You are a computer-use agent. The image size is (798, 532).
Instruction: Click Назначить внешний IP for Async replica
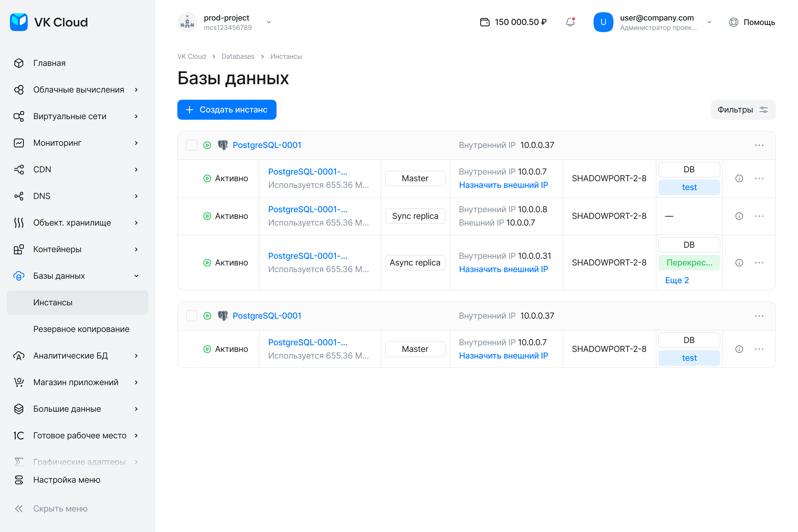(503, 269)
